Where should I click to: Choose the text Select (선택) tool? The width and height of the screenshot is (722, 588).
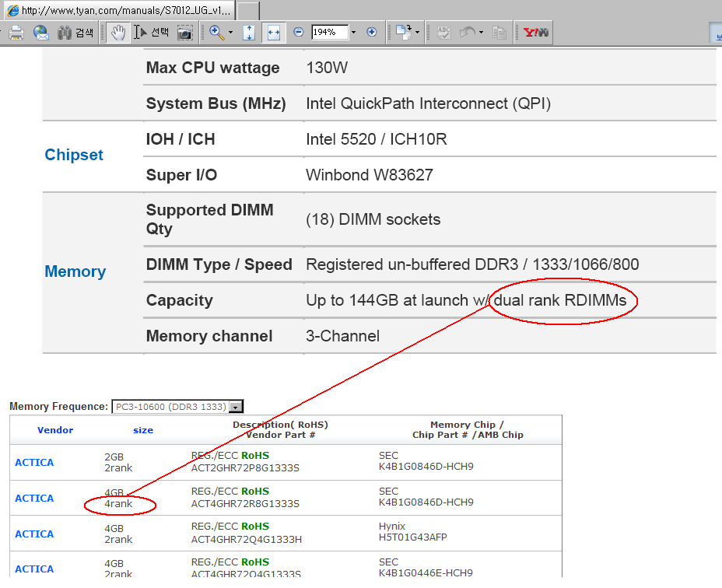tap(152, 33)
